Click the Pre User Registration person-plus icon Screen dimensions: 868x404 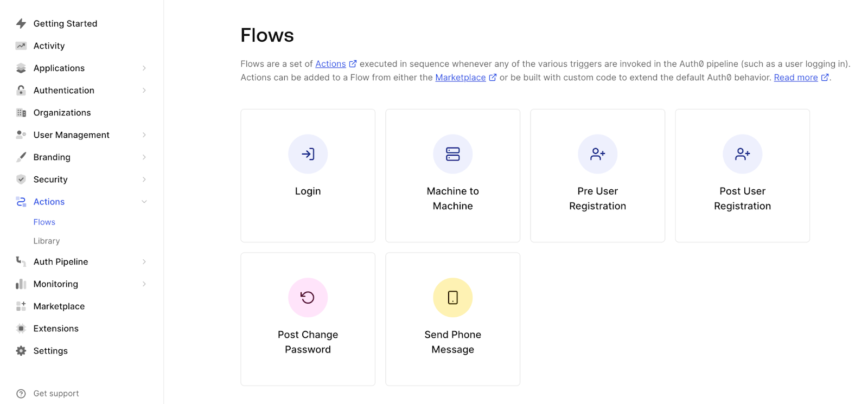(598, 154)
